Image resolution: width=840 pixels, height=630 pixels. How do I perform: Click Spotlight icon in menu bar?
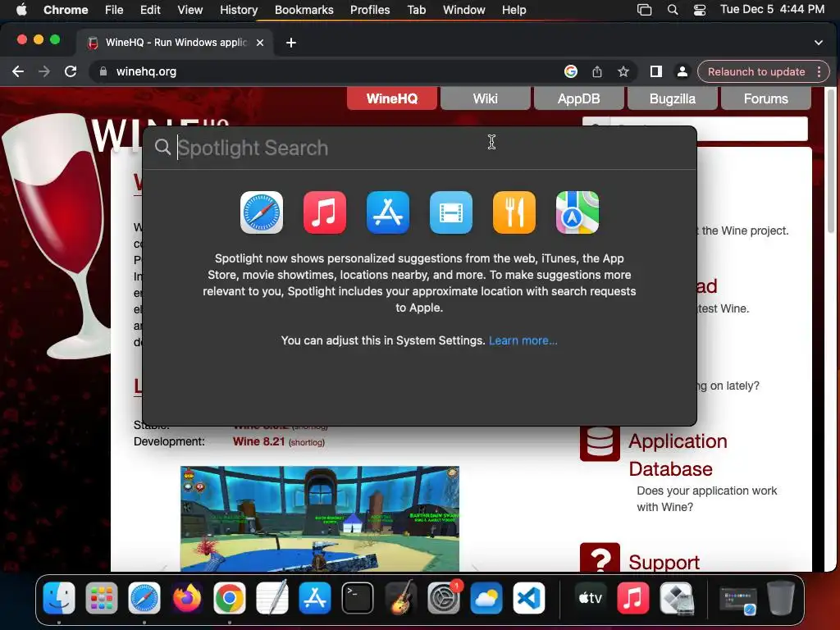coord(673,10)
